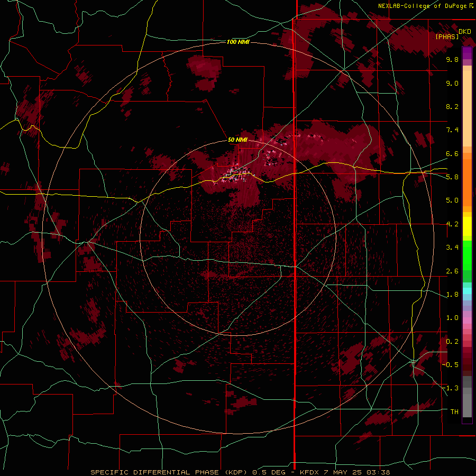Click the TH threshold label on scale
The height and width of the screenshot is (476, 476).
(x=454, y=412)
